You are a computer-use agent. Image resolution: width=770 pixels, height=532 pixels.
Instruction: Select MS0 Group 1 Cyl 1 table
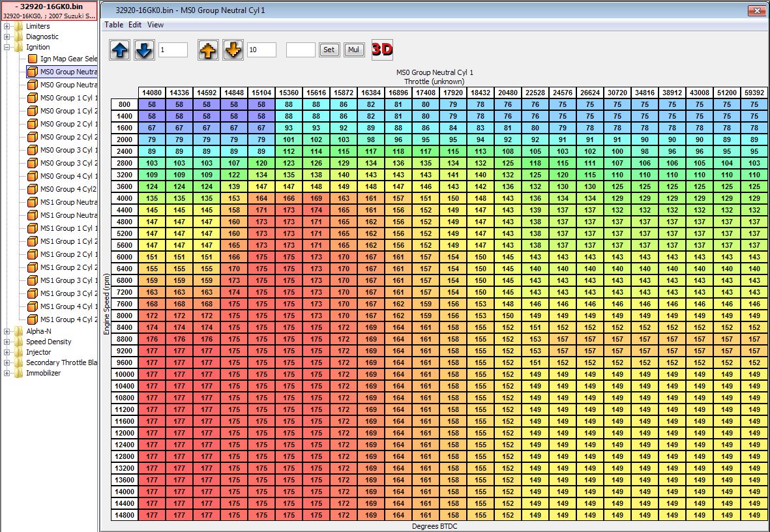[68, 98]
